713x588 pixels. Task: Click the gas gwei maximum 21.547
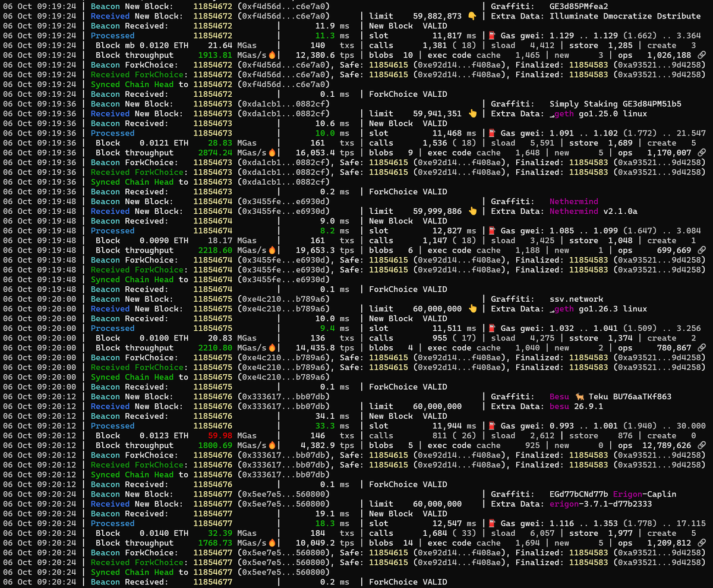692,133
